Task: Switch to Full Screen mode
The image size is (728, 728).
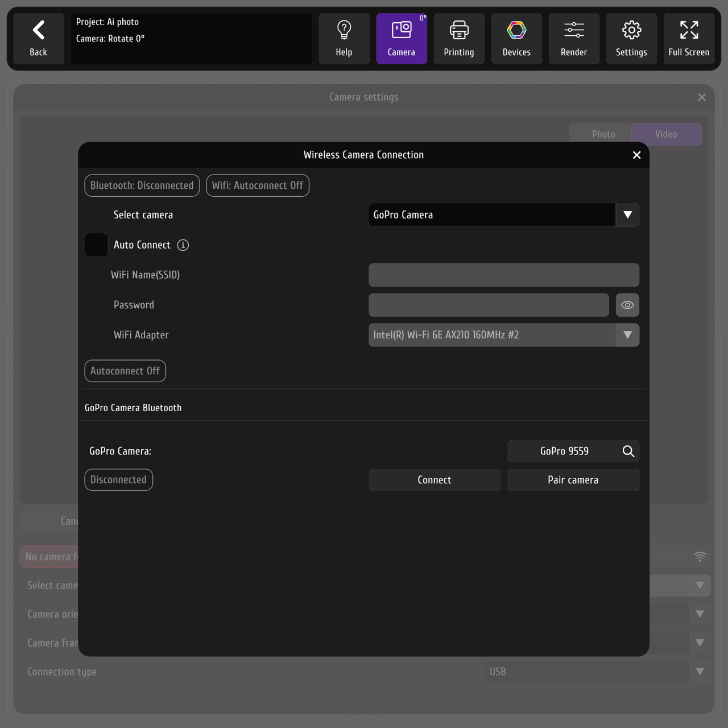Action: coord(689,39)
